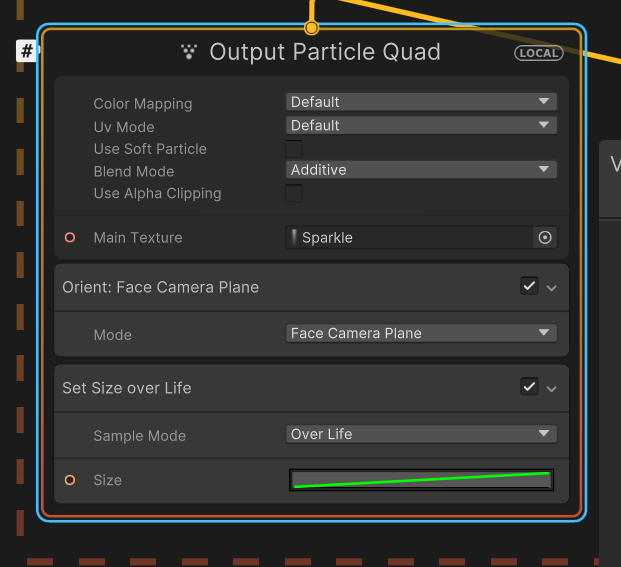Open the Size curve editor field
The width and height of the screenshot is (621, 567).
click(x=421, y=480)
